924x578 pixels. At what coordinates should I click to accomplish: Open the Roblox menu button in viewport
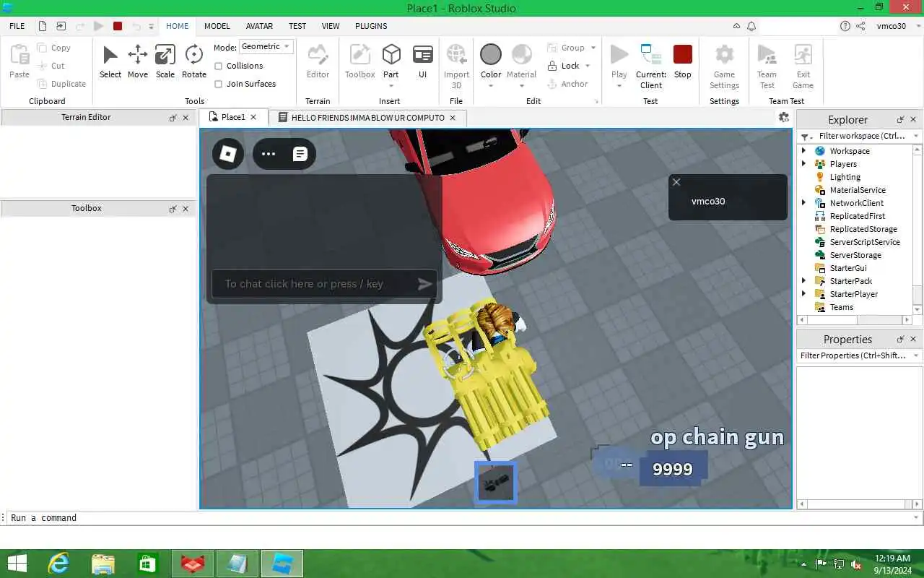[x=228, y=154]
